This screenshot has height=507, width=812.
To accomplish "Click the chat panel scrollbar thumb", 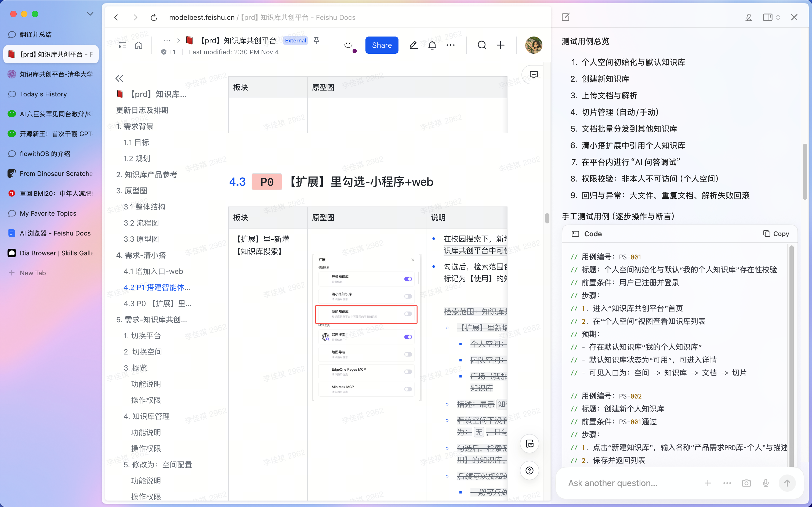I will tap(805, 172).
